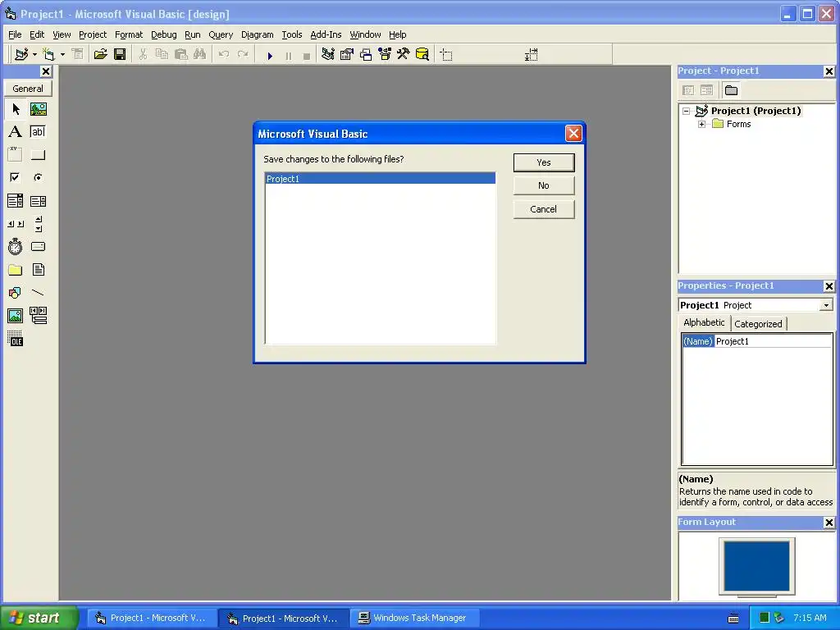Image resolution: width=840 pixels, height=630 pixels.
Task: Pick the Data control tool
Action: click(38, 316)
